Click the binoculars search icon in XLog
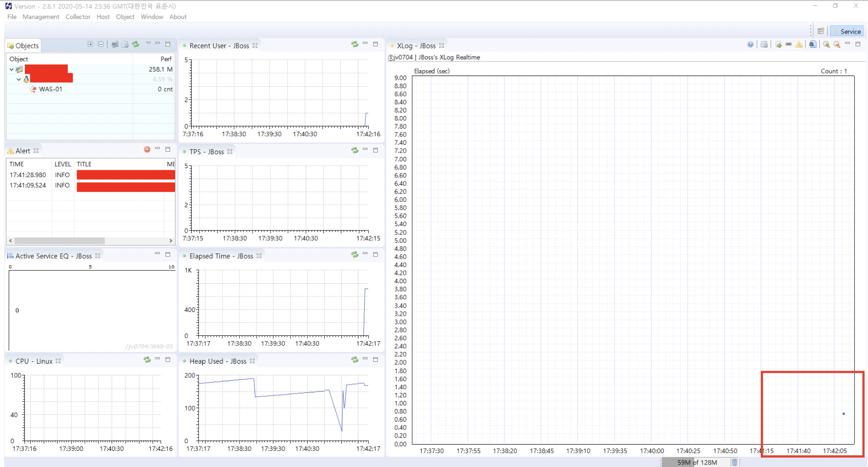Image resolution: width=868 pixels, height=467 pixels. (x=812, y=44)
